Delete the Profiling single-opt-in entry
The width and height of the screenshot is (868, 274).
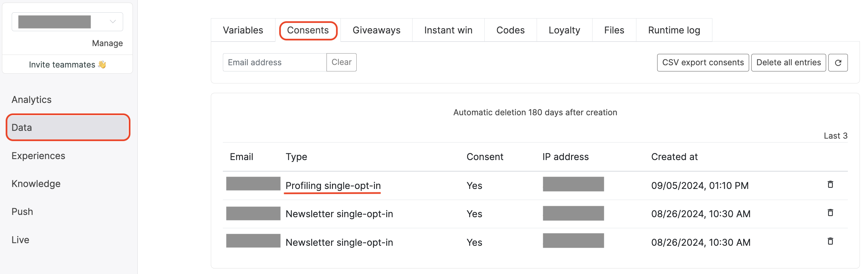[x=830, y=184]
